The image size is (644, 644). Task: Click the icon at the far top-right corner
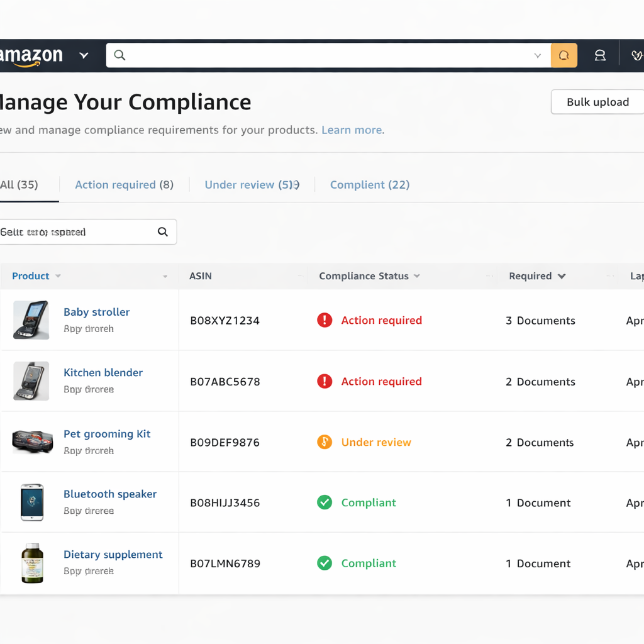[636, 55]
